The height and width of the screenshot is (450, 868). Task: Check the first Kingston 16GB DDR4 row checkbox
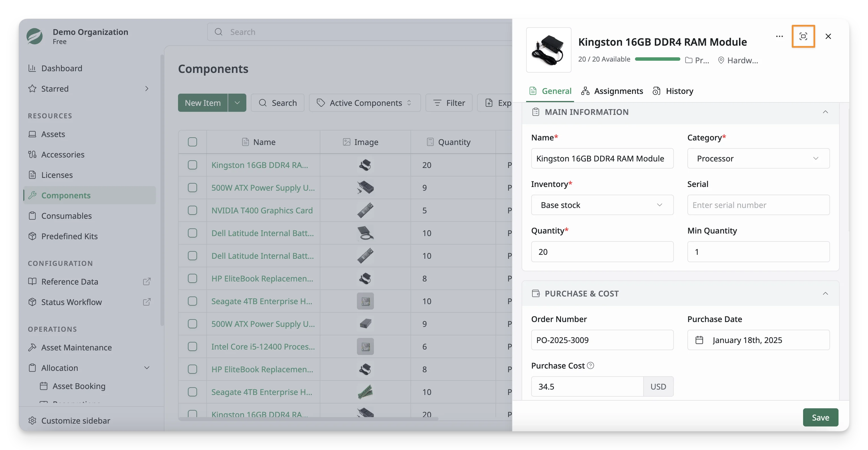[192, 165]
